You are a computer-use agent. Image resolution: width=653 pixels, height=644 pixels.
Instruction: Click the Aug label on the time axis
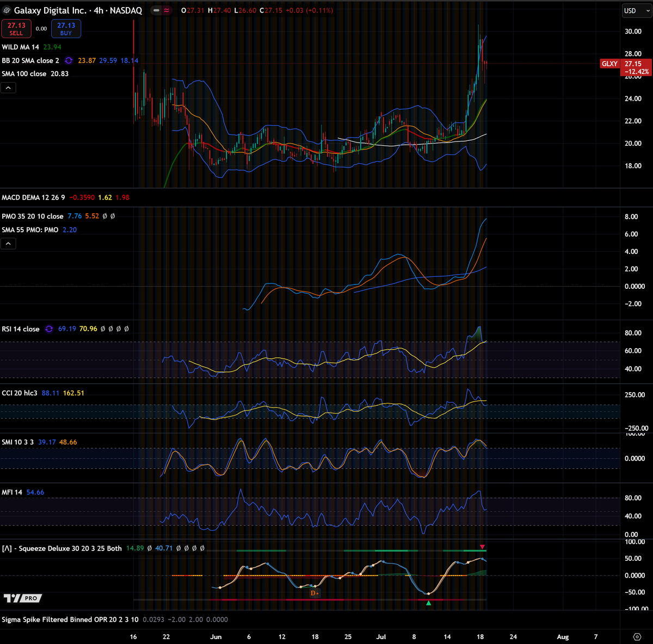(563, 636)
